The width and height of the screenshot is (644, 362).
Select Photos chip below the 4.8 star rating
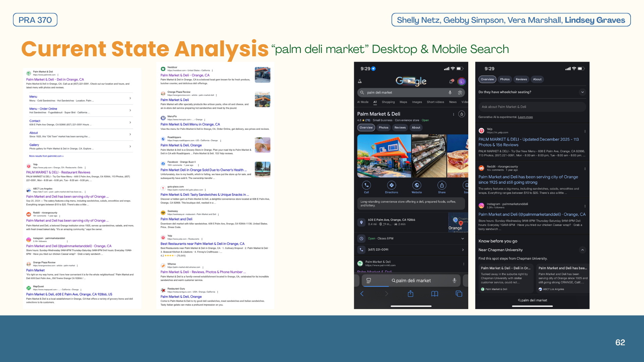click(x=383, y=128)
